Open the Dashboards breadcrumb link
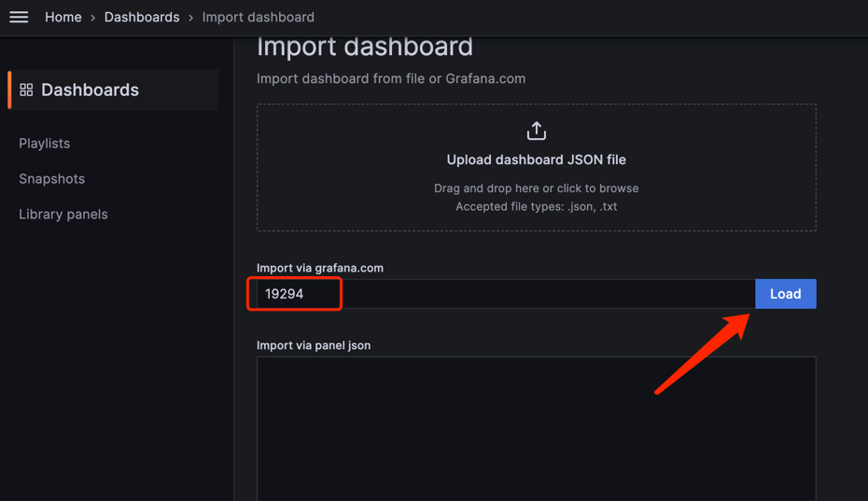 click(142, 17)
